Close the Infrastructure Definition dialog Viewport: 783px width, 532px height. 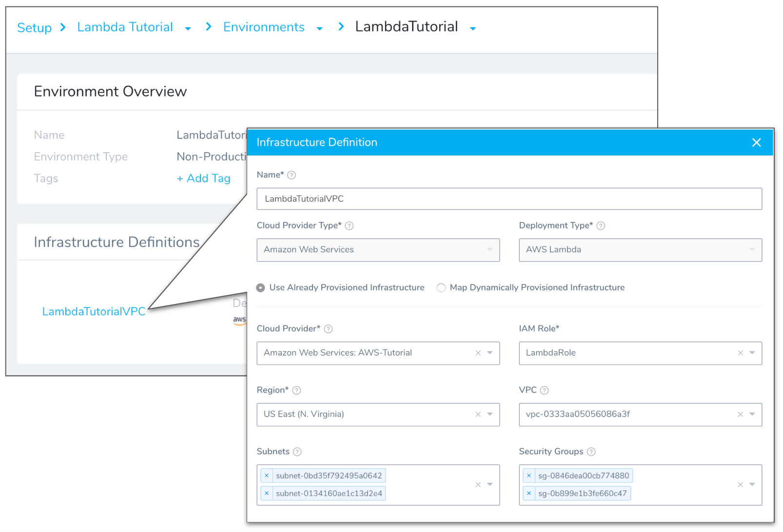click(756, 142)
